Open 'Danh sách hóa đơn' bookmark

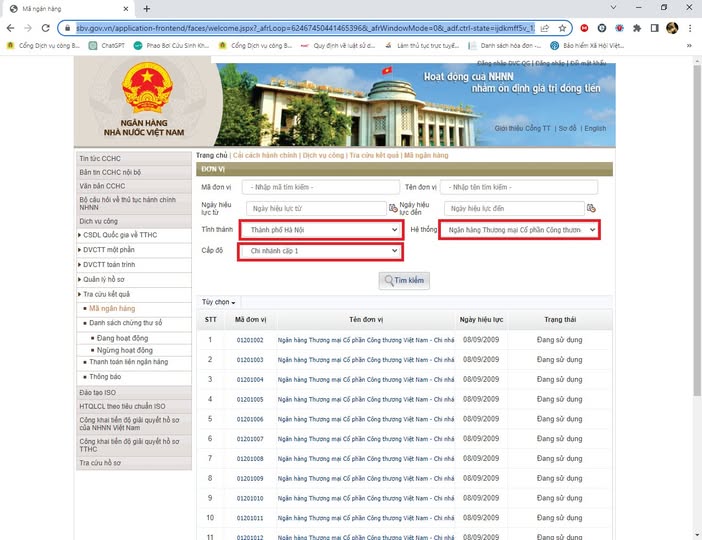point(505,46)
